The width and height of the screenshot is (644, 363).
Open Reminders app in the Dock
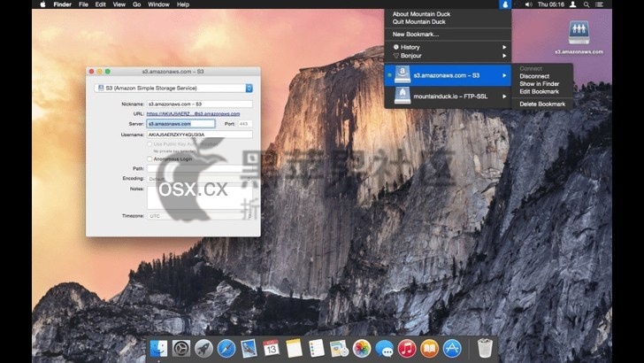(x=317, y=349)
